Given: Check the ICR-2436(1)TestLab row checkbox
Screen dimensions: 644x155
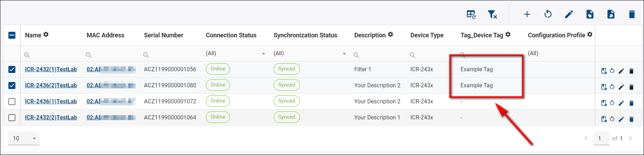Looking at the screenshot, I should click(12, 102).
